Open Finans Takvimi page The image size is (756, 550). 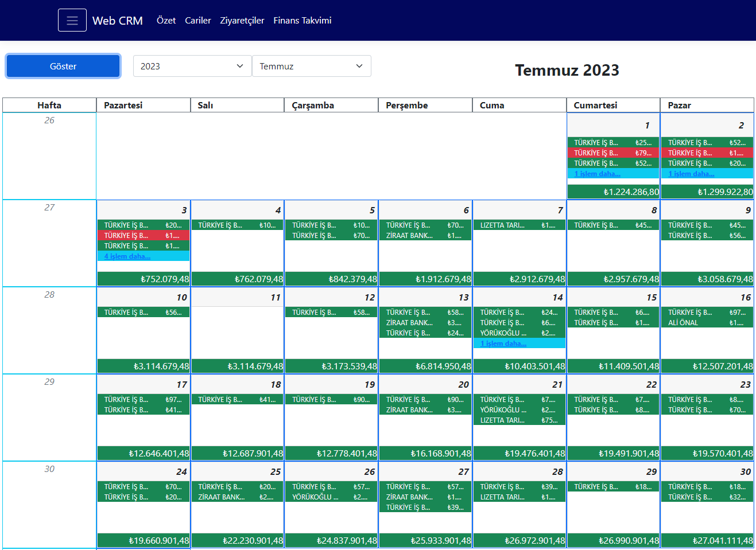pos(303,20)
